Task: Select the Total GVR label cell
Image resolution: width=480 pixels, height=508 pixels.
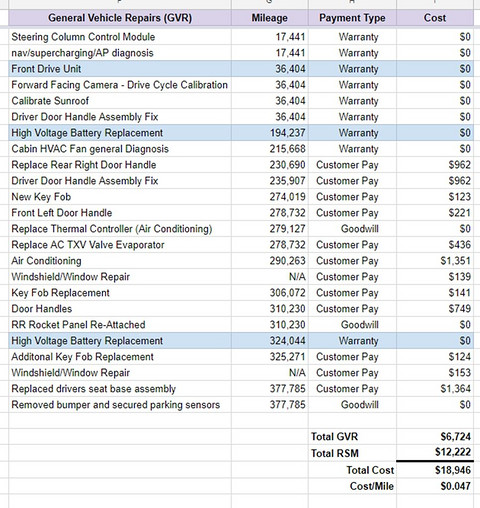Action: pos(352,436)
